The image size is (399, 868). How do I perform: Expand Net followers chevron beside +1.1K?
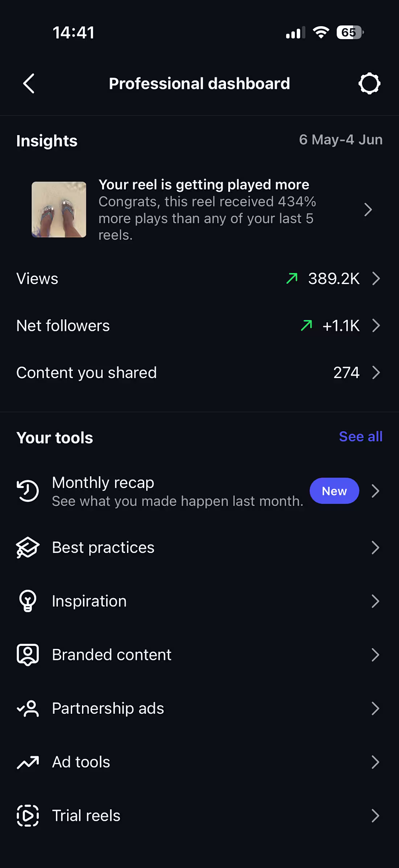(x=376, y=326)
